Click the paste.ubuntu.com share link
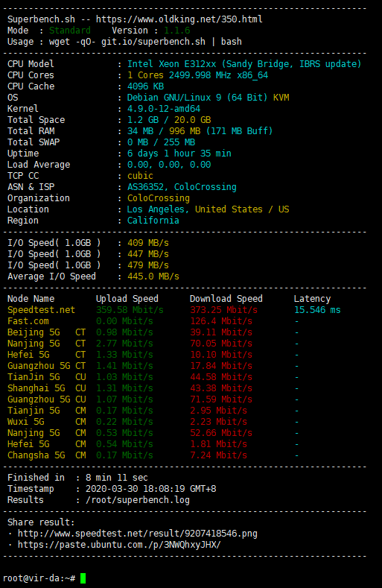 point(119,545)
